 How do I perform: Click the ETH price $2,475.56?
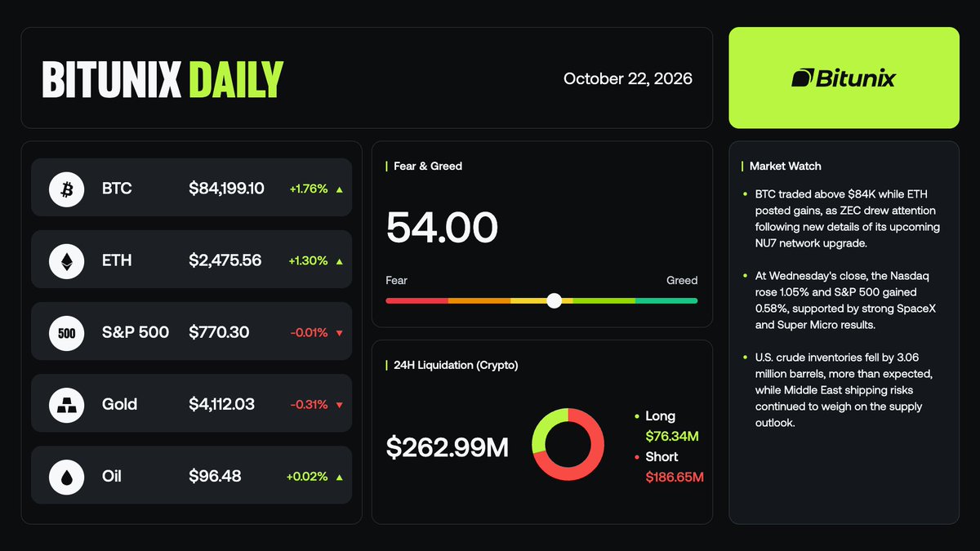pyautogui.click(x=225, y=260)
